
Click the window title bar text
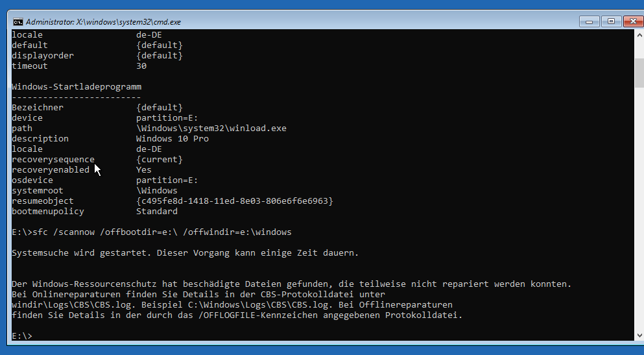click(x=104, y=21)
